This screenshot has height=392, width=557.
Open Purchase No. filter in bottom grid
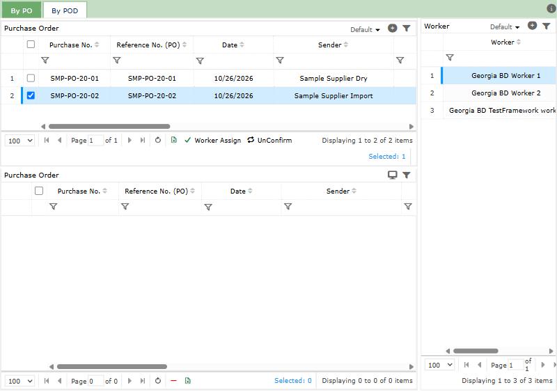[x=54, y=207]
